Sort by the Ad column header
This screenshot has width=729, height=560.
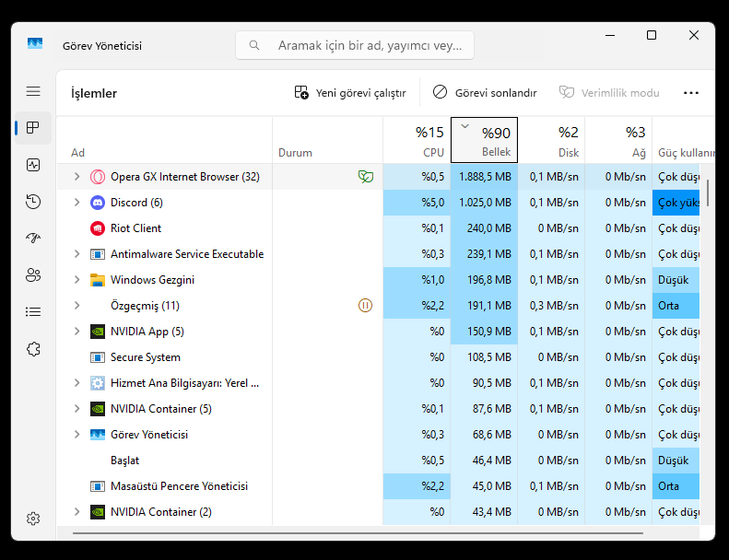tap(165, 140)
